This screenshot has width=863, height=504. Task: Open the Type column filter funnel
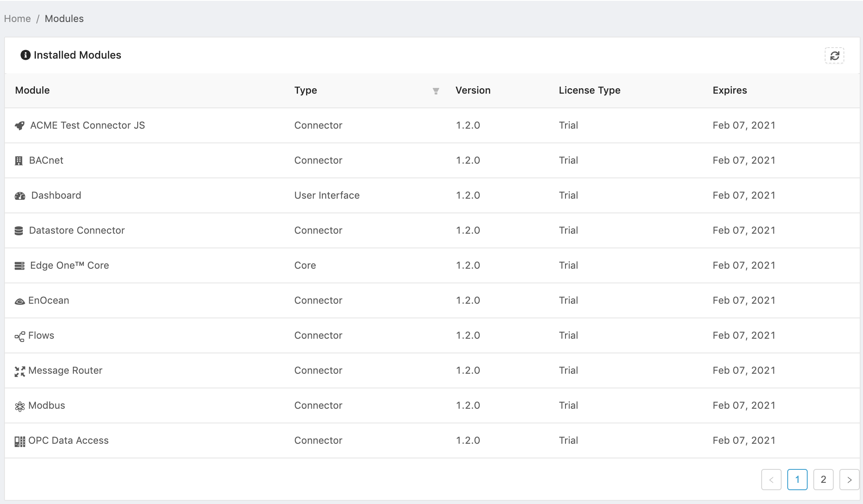click(436, 91)
